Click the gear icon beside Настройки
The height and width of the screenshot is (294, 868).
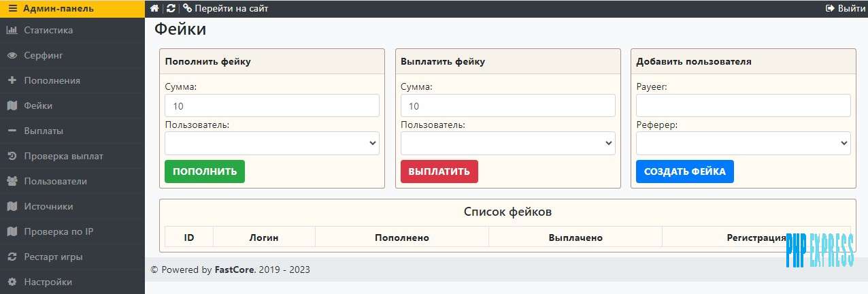pyautogui.click(x=12, y=282)
